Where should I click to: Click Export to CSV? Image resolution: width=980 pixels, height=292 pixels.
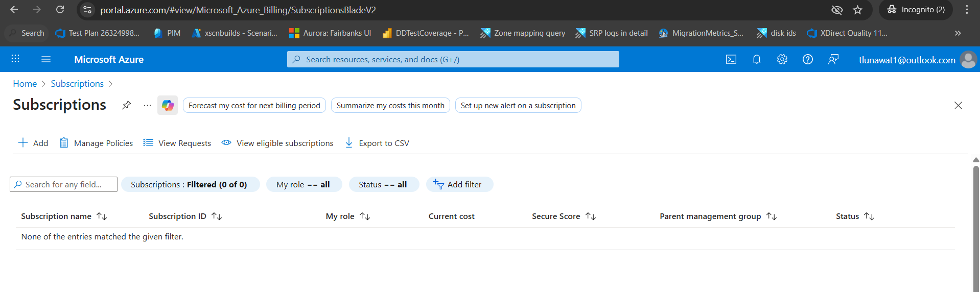pyautogui.click(x=377, y=143)
